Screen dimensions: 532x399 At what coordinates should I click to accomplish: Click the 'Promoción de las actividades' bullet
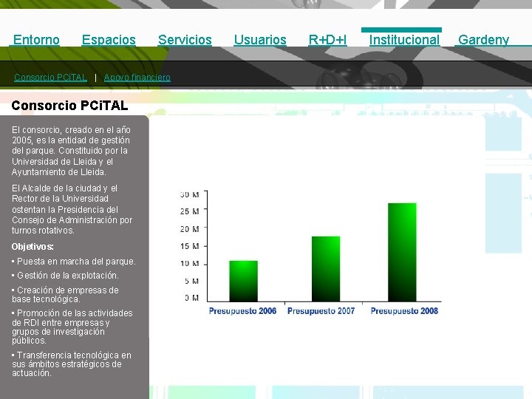coord(72,327)
